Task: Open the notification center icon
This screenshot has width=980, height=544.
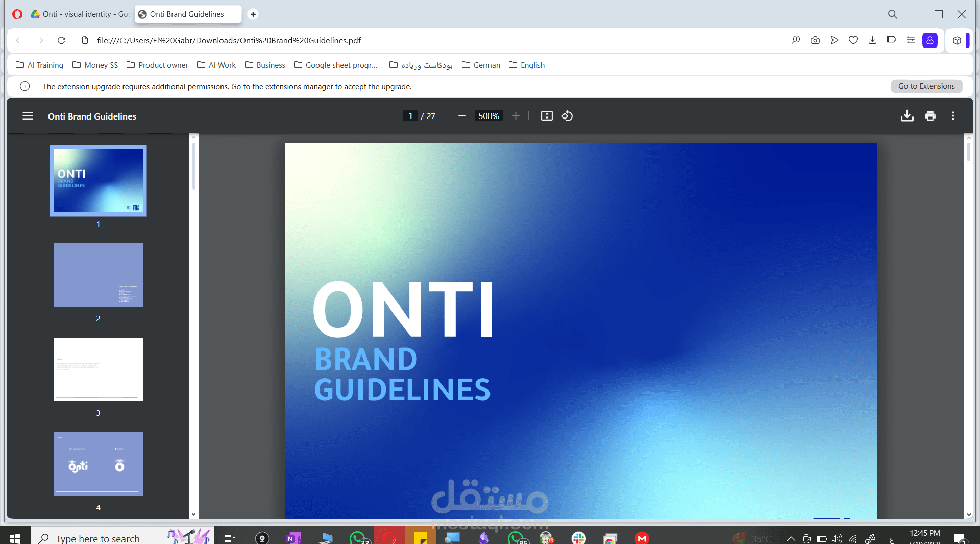Action: (x=960, y=538)
